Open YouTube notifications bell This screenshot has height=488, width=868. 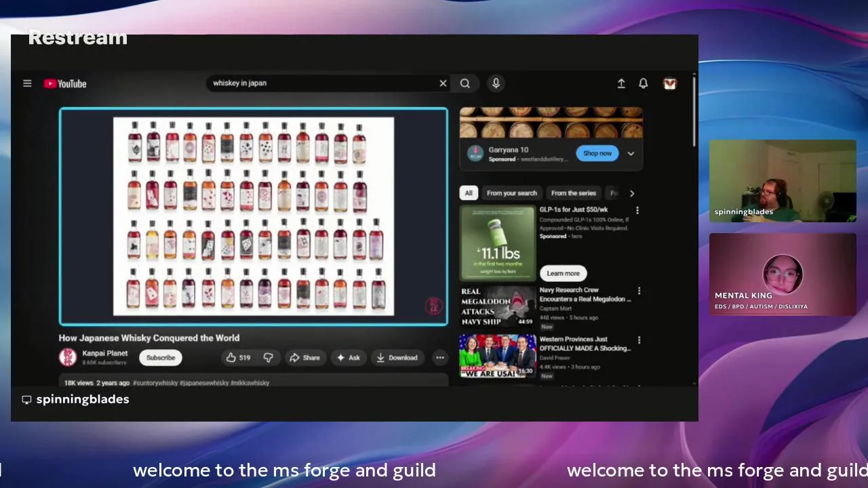click(644, 83)
